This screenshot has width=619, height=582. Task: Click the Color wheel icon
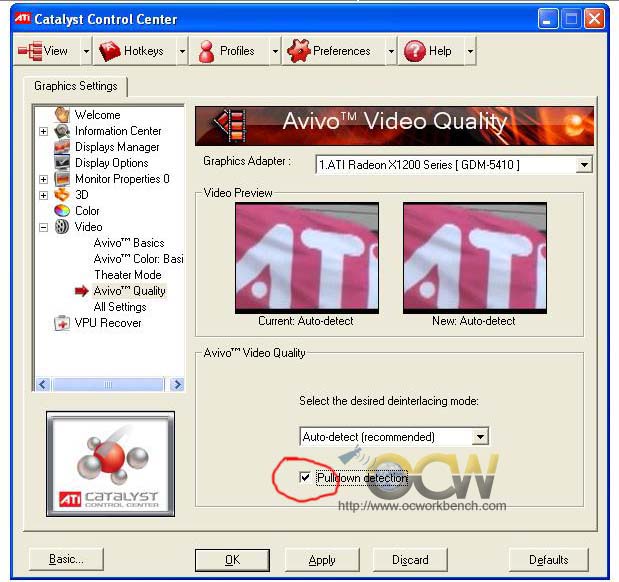pos(62,210)
